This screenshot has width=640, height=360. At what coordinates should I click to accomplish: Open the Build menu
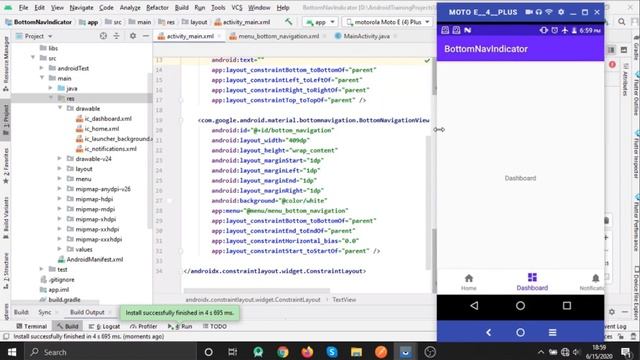coord(182,7)
